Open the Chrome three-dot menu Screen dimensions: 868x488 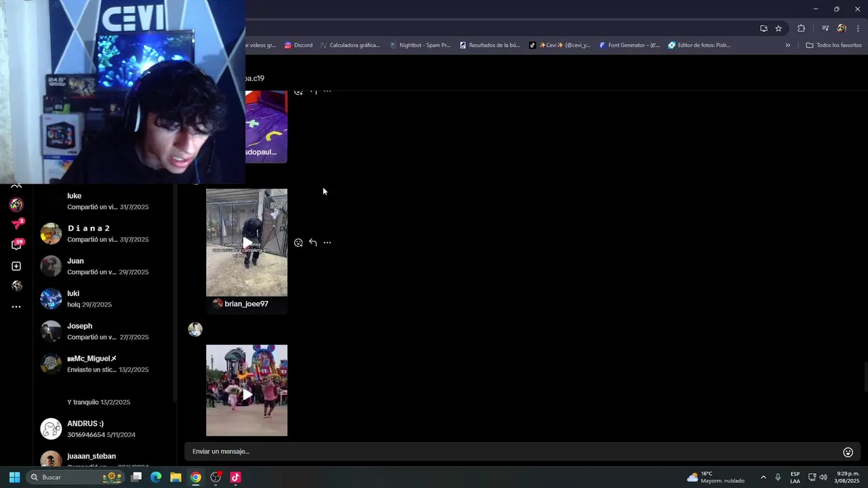click(858, 28)
